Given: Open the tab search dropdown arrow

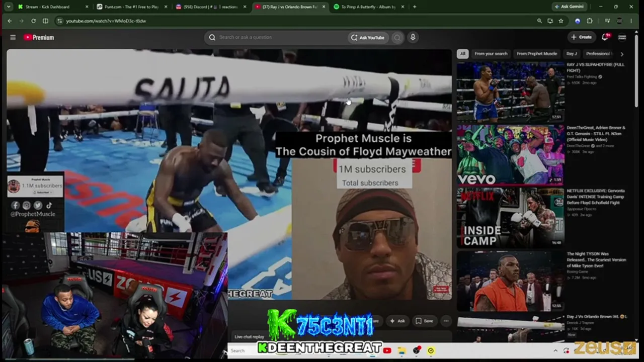Looking at the screenshot, I should [10, 7].
